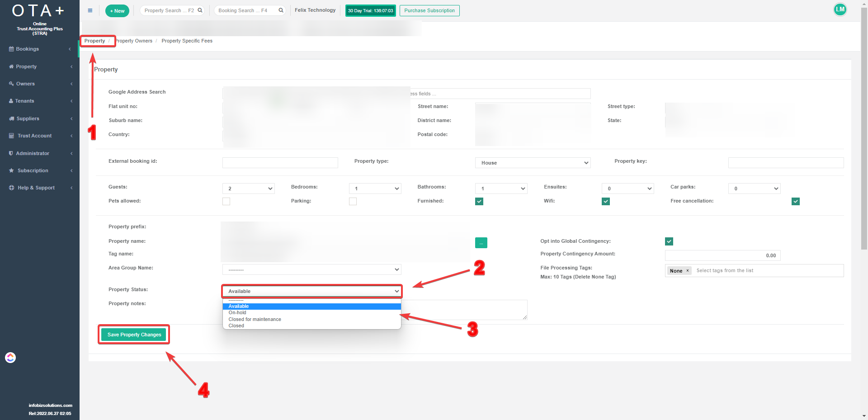Image resolution: width=868 pixels, height=420 pixels.
Task: Click the Save Property Changes button
Action: (x=134, y=335)
